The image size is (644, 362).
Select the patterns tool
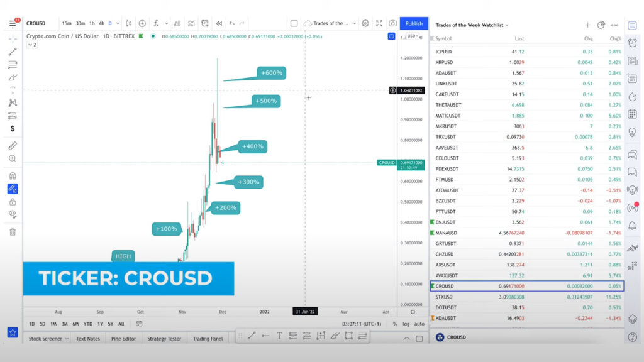point(13,102)
